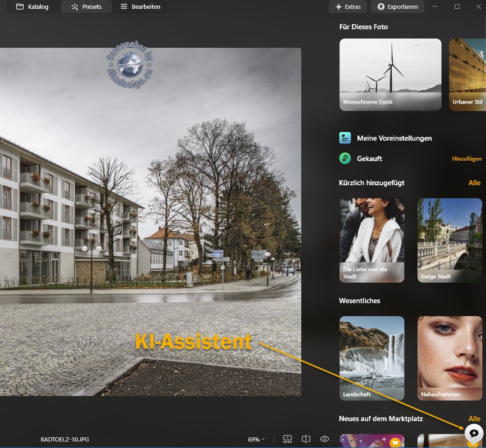Click the Gekauft purchased presets icon

click(344, 158)
